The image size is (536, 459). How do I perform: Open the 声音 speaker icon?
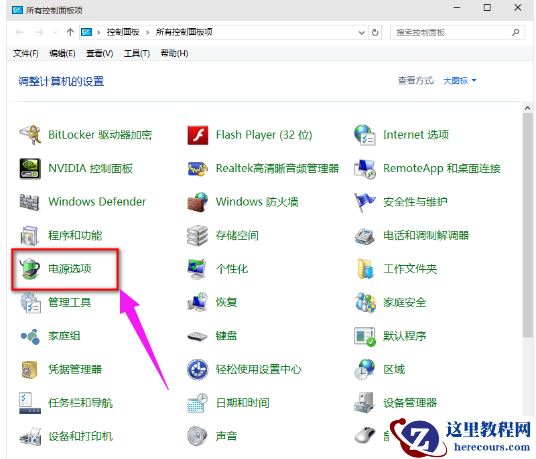(x=197, y=436)
